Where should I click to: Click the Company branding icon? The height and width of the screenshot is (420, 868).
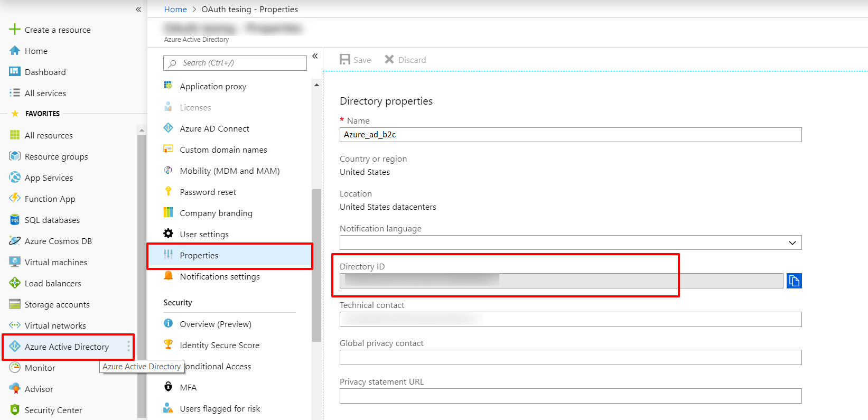click(x=168, y=212)
